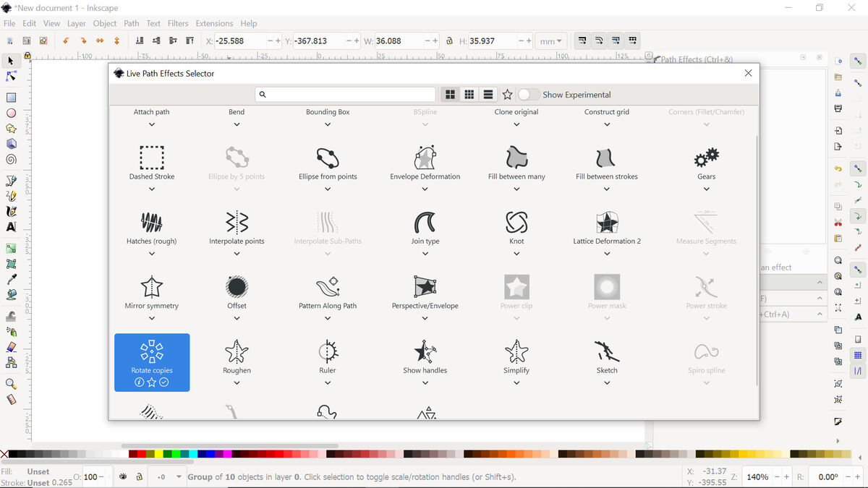Decrease the opacity value
868x488 pixels.
tap(102, 477)
